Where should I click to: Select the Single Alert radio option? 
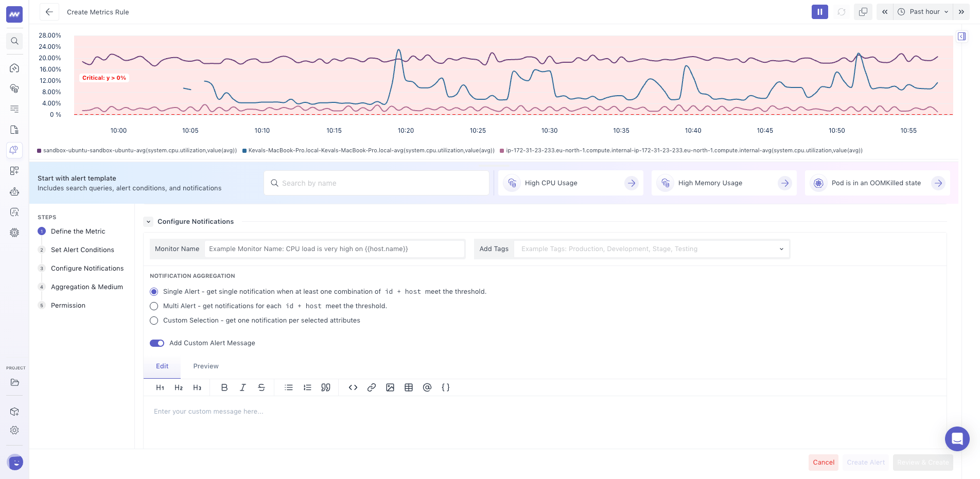(x=154, y=292)
